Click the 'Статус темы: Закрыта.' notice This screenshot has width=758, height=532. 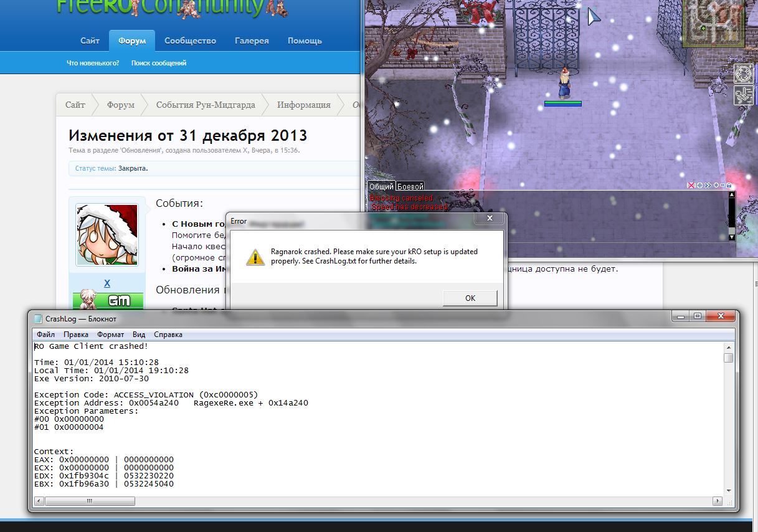tap(111, 168)
